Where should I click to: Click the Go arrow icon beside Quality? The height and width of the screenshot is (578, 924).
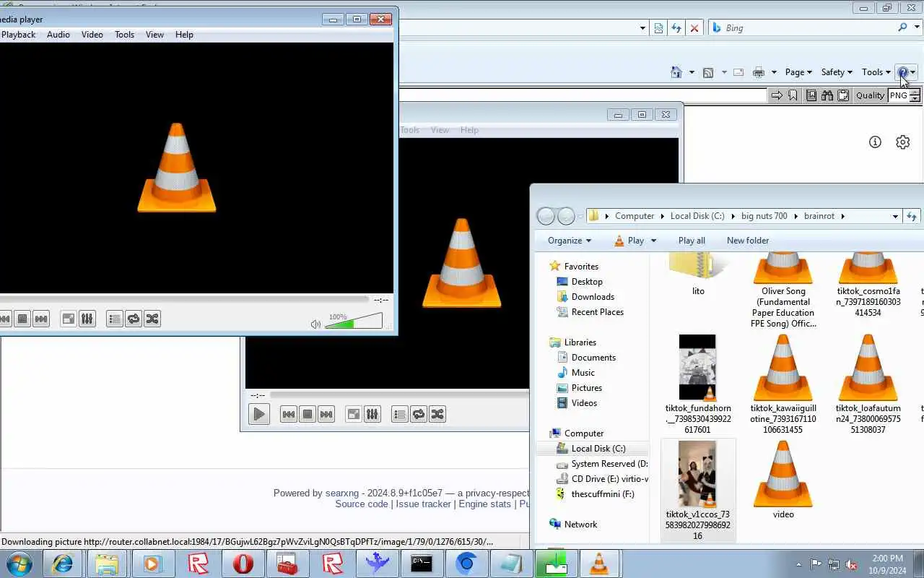coord(777,95)
